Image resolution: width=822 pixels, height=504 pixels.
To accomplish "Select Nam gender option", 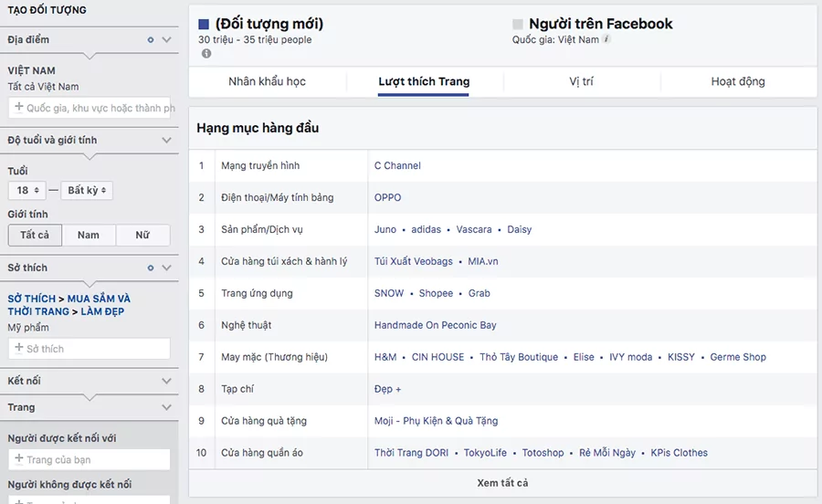I will coord(89,236).
